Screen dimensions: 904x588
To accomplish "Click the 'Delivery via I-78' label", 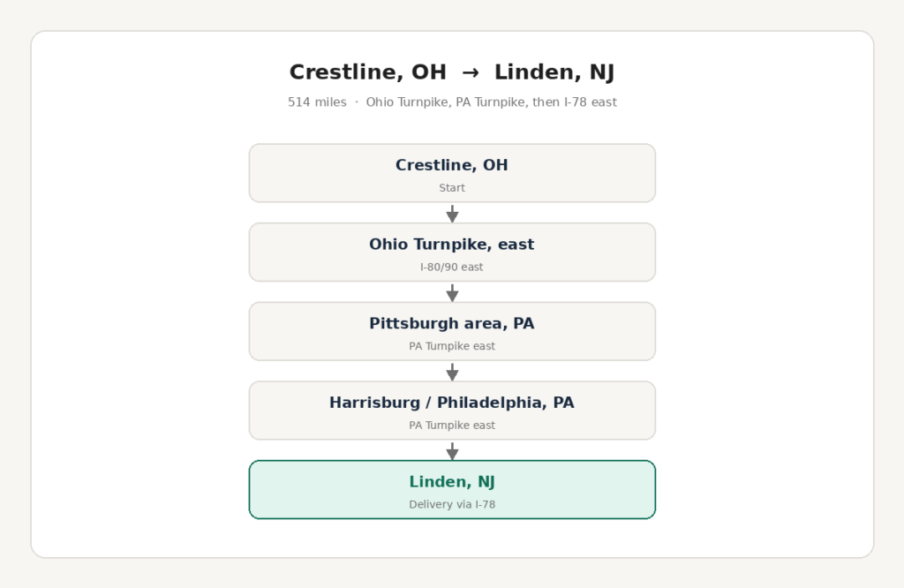I will pos(452,504).
